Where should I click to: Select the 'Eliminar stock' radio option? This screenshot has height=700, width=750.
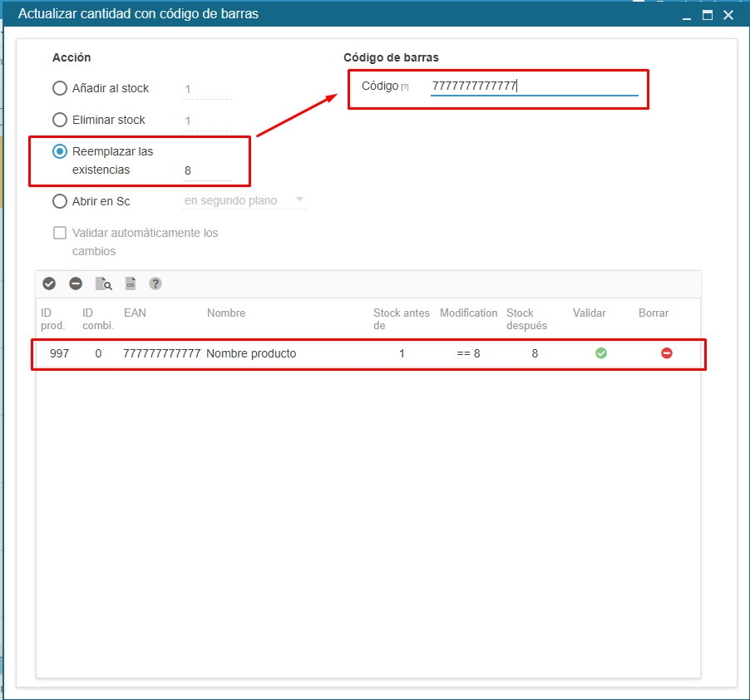60,120
